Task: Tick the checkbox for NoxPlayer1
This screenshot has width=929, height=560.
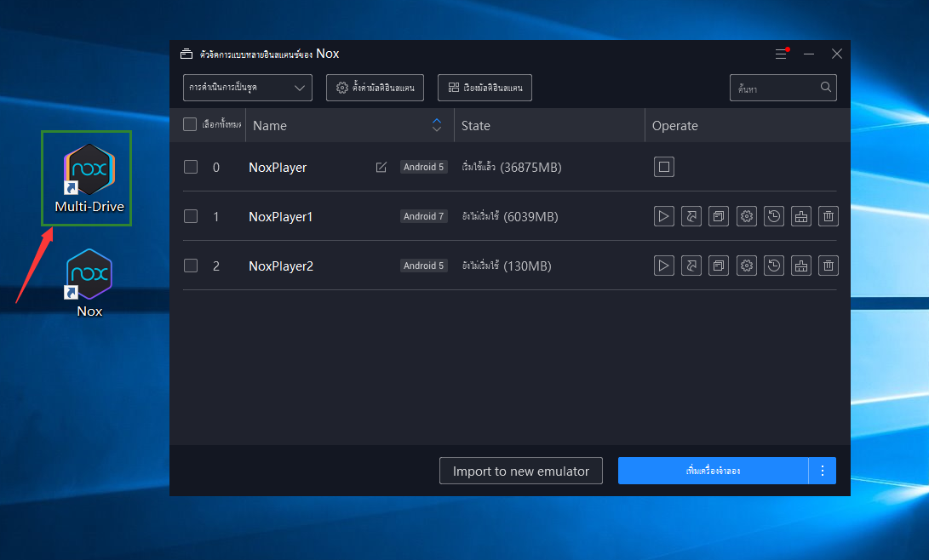Action: 191,216
